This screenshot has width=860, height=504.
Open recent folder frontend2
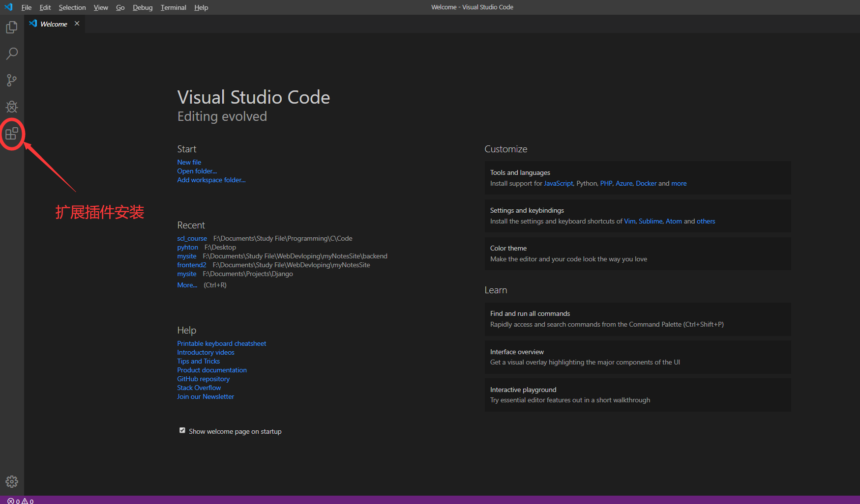(x=192, y=265)
